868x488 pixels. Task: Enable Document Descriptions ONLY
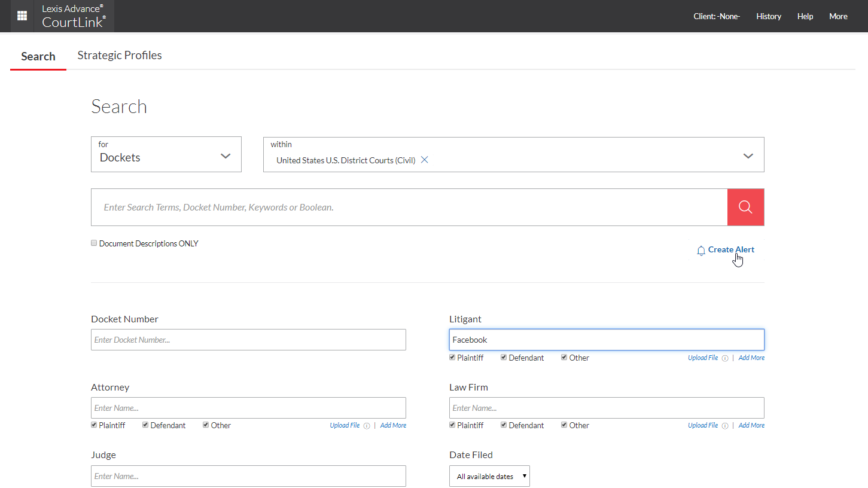point(94,242)
